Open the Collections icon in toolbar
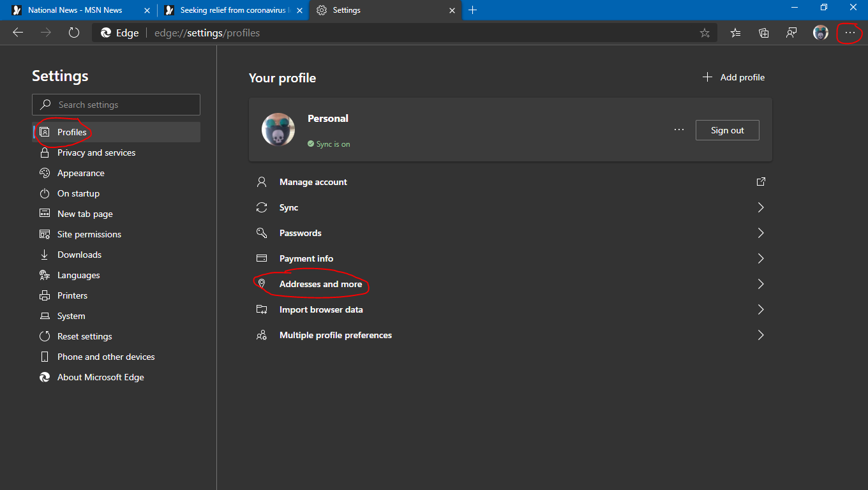Image resolution: width=868 pixels, height=490 pixels. 763,33
